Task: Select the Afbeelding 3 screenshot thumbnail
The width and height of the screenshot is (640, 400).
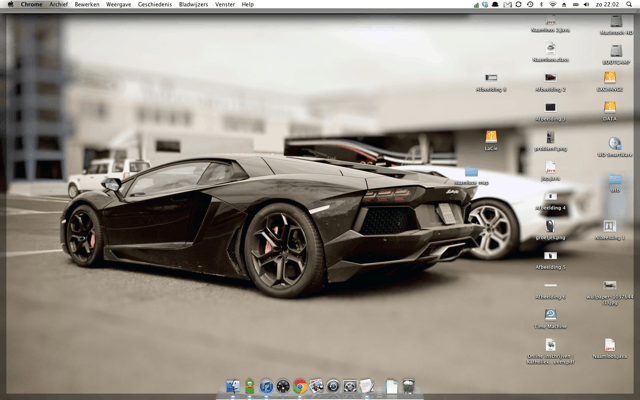Action: tap(550, 107)
